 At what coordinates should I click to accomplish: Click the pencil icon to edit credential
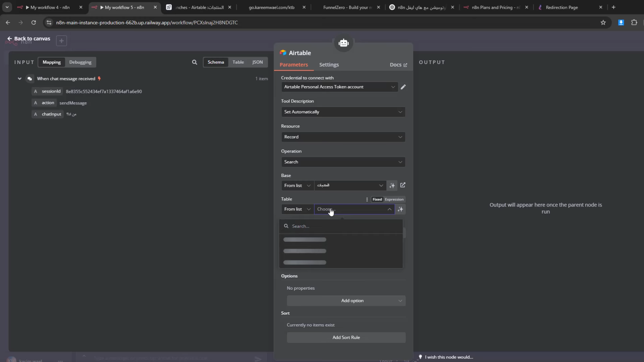point(403,87)
